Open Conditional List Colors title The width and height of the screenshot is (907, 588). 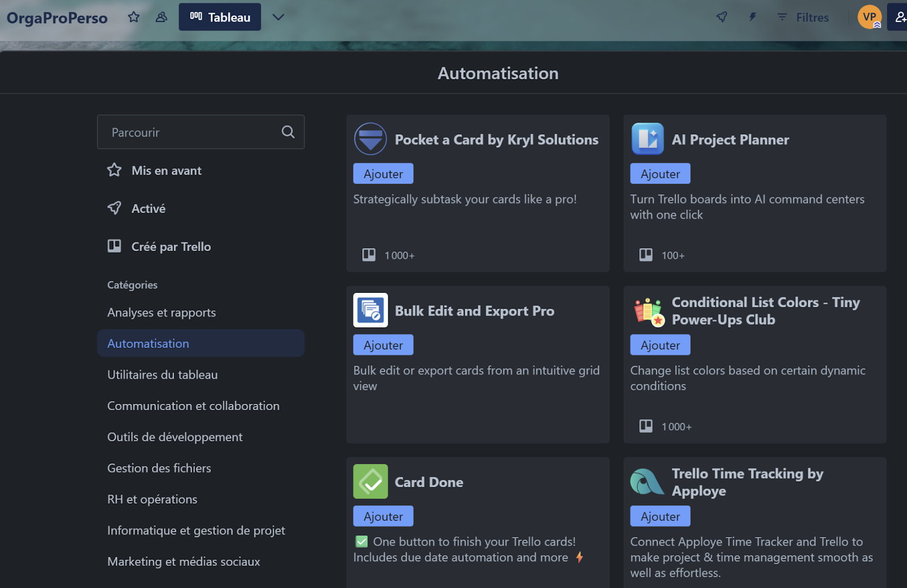(766, 311)
